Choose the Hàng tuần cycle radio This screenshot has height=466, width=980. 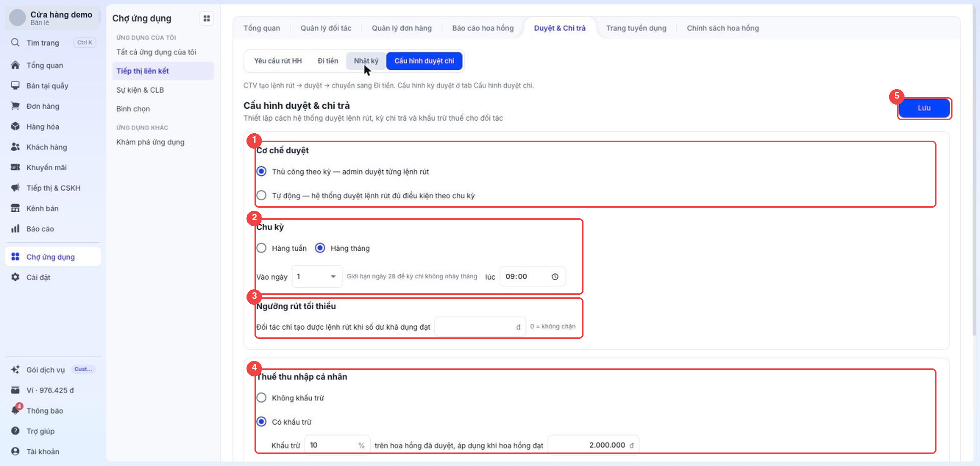261,248
